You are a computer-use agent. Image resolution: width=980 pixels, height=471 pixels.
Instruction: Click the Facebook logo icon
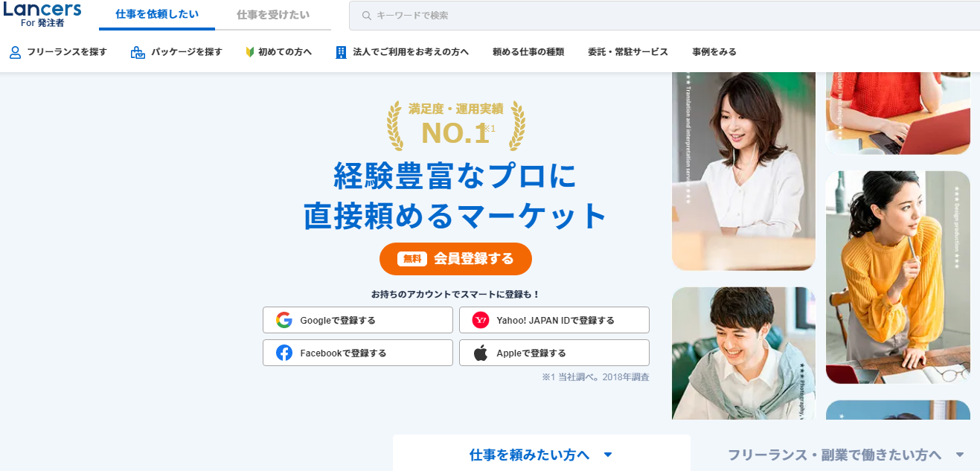[284, 353]
